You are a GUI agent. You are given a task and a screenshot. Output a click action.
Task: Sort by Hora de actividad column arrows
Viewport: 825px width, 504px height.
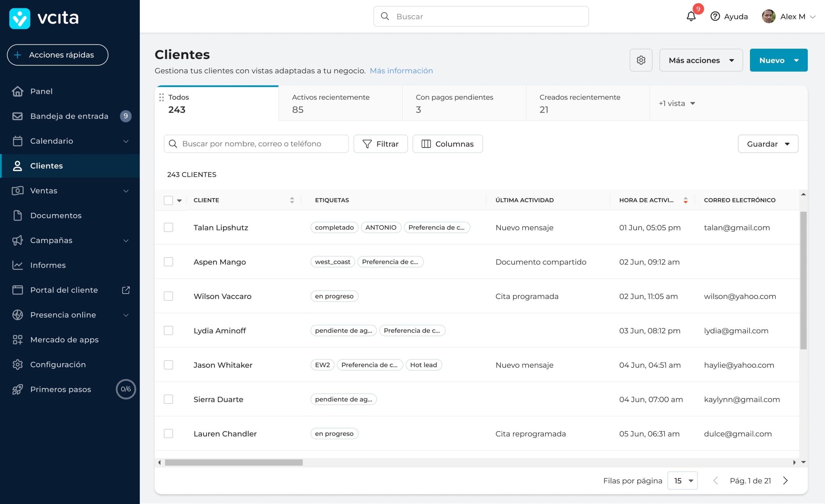tap(685, 200)
